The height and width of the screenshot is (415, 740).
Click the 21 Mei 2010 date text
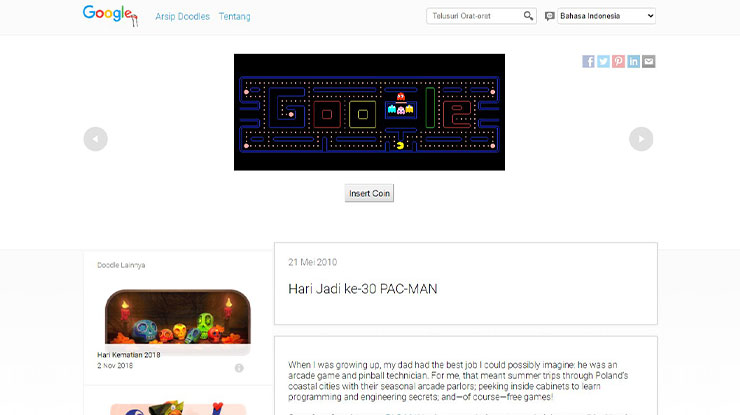pyautogui.click(x=312, y=262)
